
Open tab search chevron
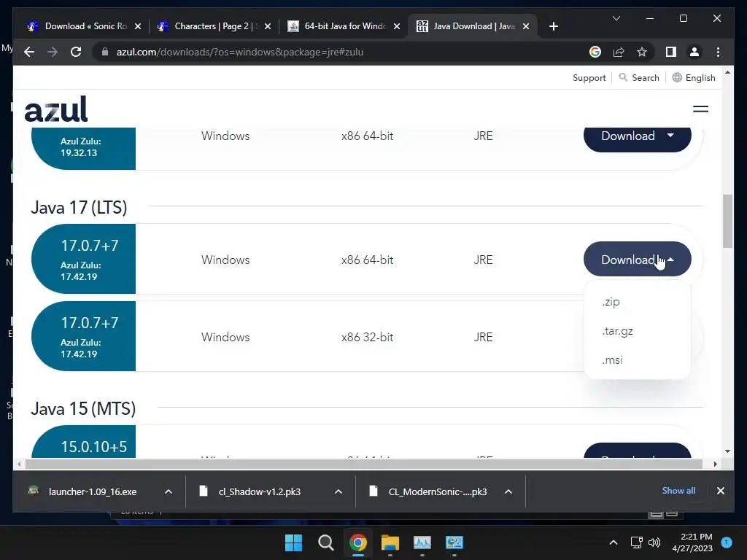coord(616,18)
